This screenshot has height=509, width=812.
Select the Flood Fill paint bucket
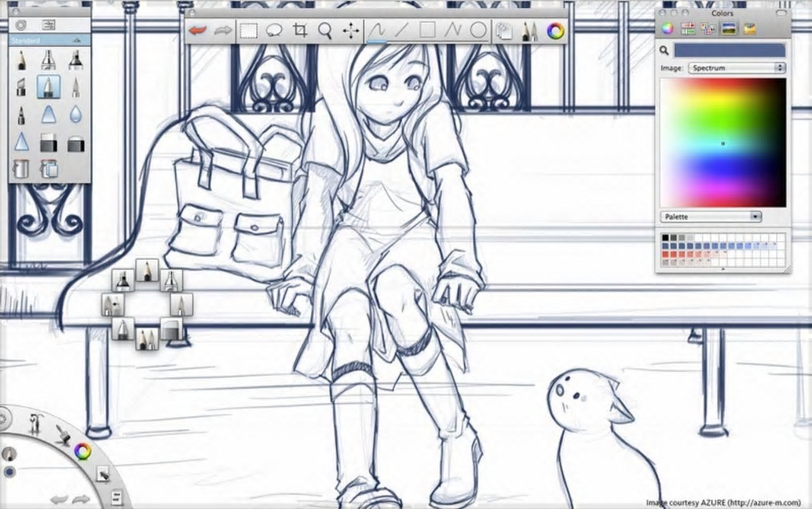tap(21, 169)
